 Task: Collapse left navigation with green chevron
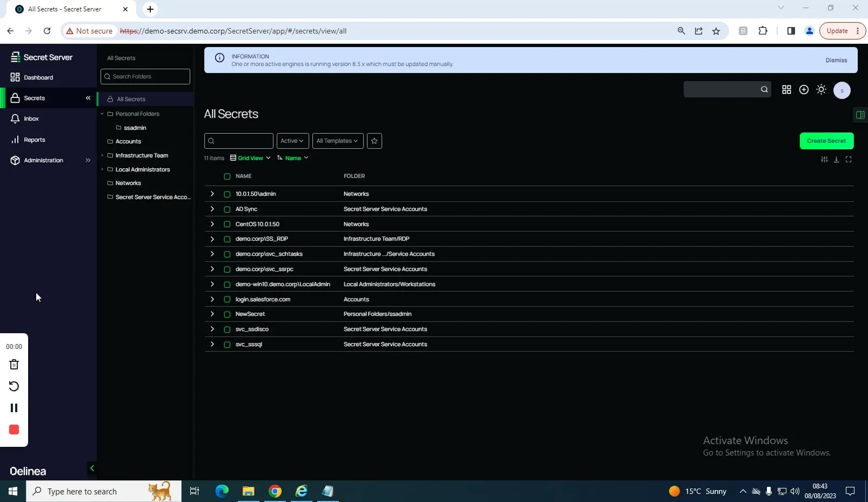click(x=92, y=468)
